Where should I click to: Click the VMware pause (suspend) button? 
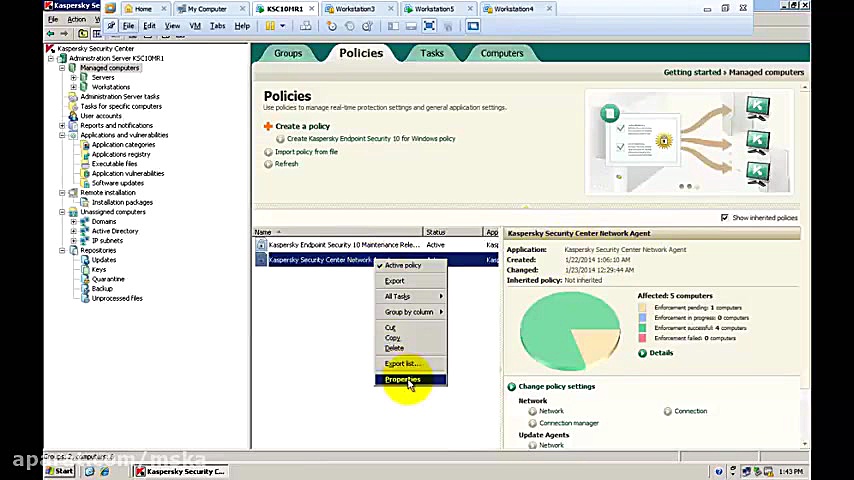270,26
